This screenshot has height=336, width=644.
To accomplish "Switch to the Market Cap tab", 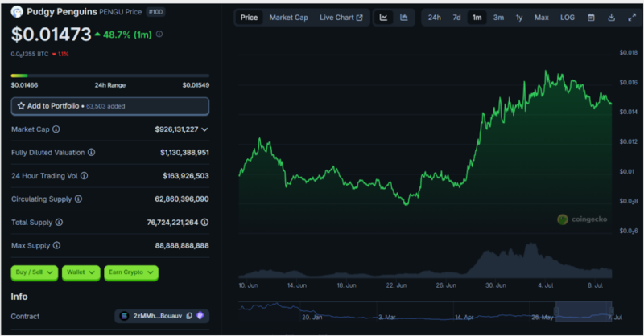I will (288, 18).
